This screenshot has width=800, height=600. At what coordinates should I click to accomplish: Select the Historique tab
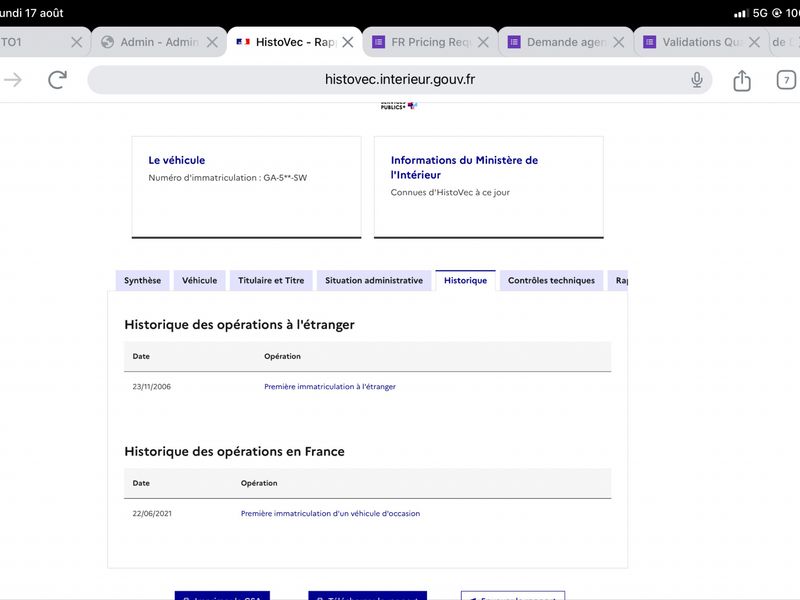tap(465, 280)
